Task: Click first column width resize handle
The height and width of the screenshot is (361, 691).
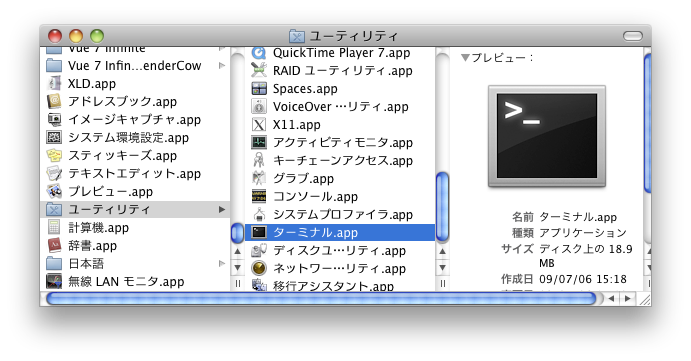Action: (x=238, y=283)
